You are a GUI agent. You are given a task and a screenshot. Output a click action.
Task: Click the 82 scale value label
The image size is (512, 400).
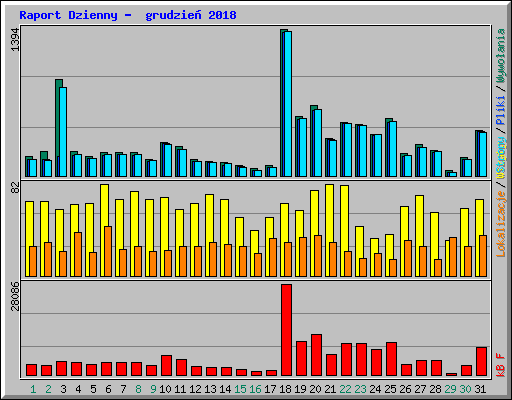click(15, 188)
